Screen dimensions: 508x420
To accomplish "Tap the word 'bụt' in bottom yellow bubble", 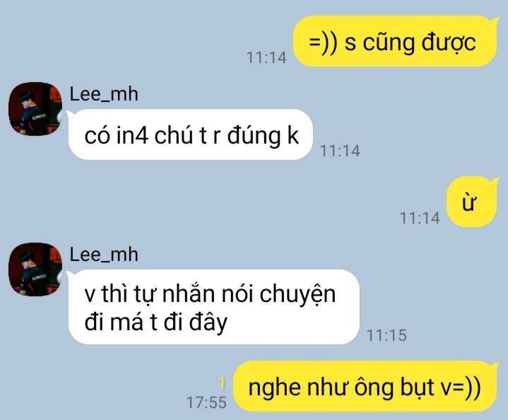I will (x=418, y=387).
